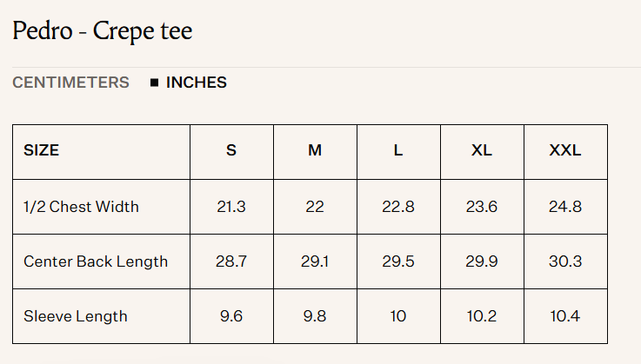Select the M size column header
The height and width of the screenshot is (364, 641).
(315, 150)
